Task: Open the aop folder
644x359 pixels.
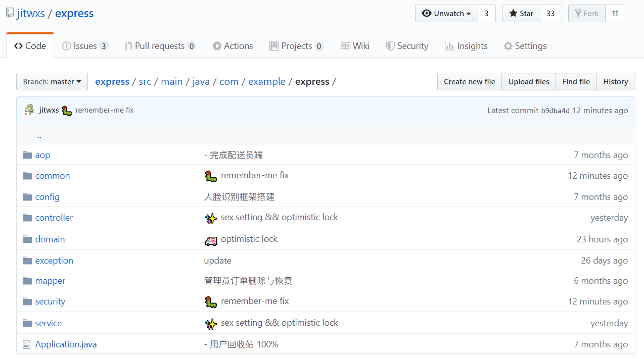Action: coord(42,155)
